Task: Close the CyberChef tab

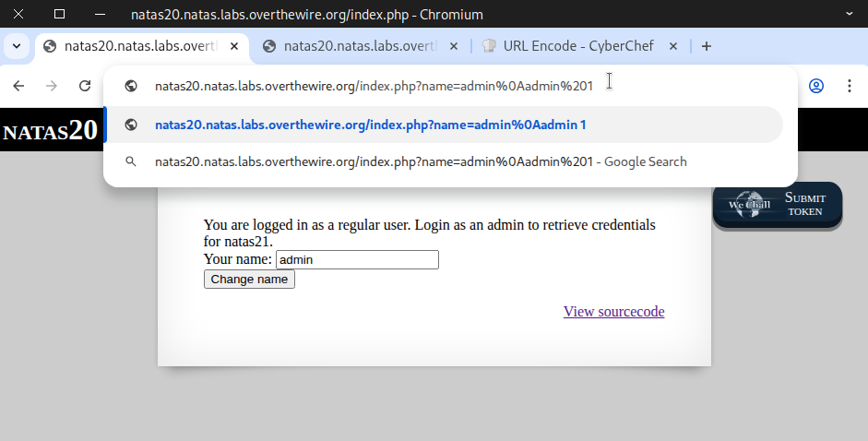Action: click(x=673, y=46)
